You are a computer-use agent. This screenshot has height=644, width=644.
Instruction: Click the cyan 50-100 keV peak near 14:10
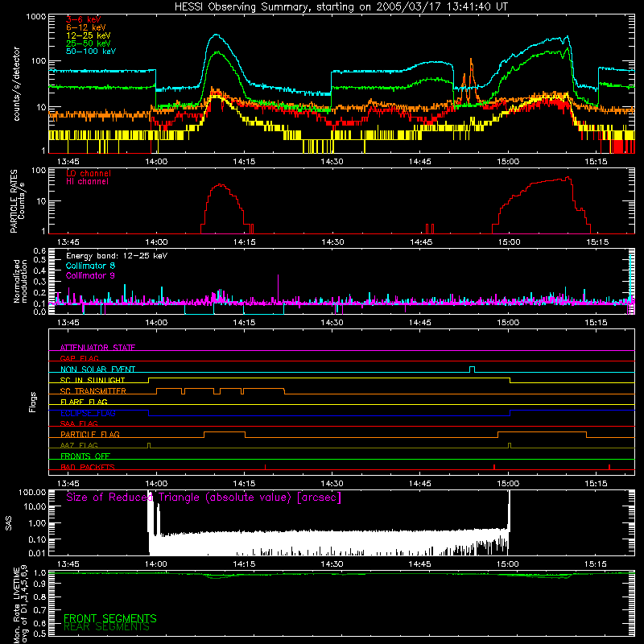pyautogui.click(x=216, y=35)
